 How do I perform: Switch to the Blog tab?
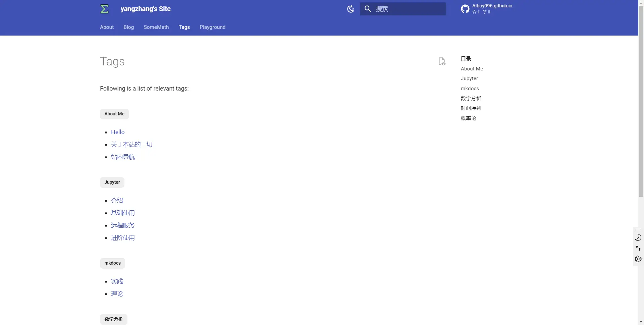click(128, 27)
